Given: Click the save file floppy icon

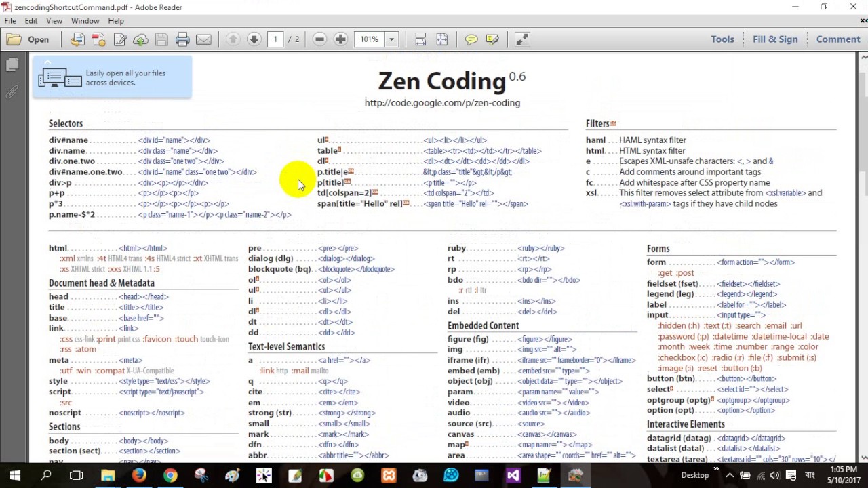Looking at the screenshot, I should coord(161,39).
